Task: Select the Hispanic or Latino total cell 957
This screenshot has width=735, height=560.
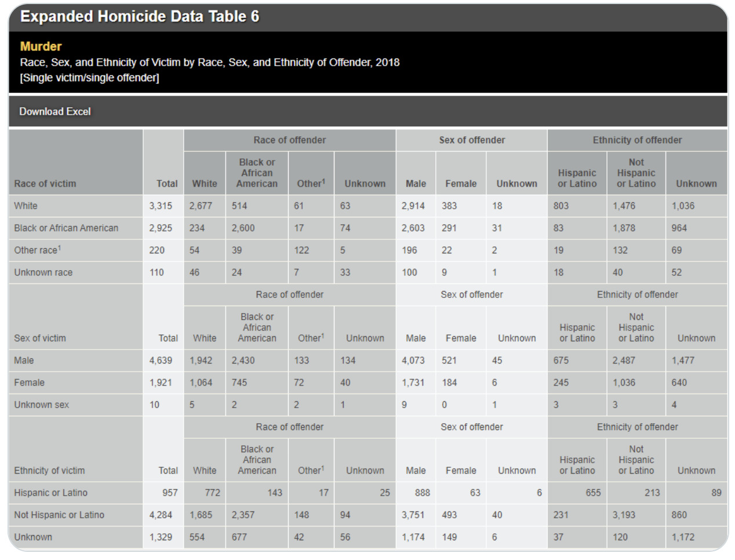Action: pos(170,493)
